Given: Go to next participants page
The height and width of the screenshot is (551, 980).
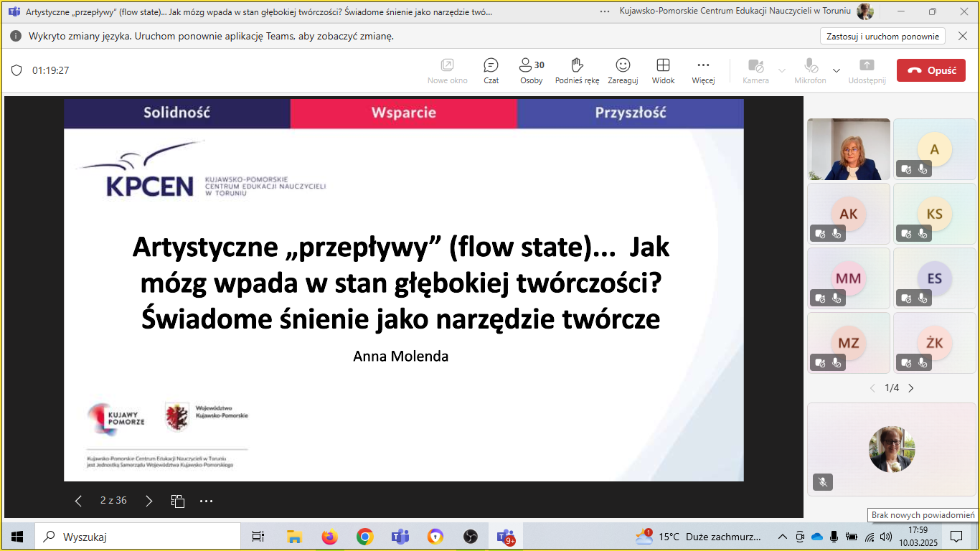Looking at the screenshot, I should click(x=911, y=388).
